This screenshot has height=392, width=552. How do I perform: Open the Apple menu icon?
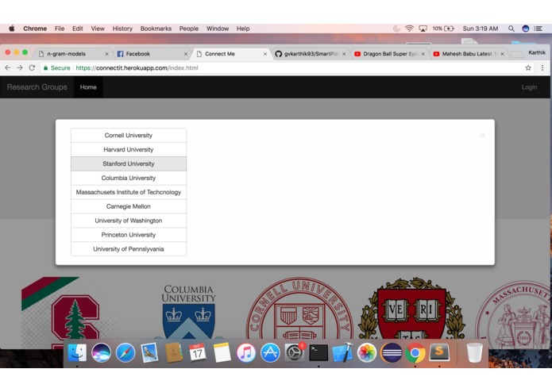pyautogui.click(x=12, y=29)
